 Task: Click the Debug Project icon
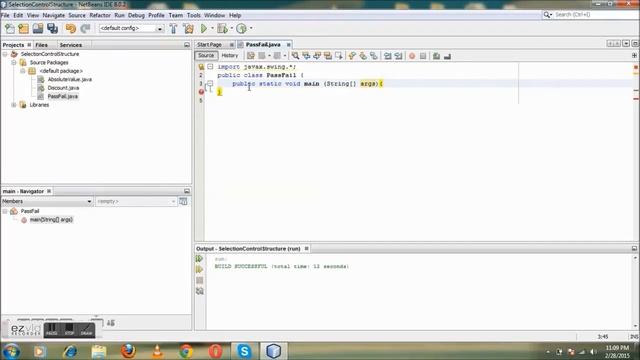[222, 28]
